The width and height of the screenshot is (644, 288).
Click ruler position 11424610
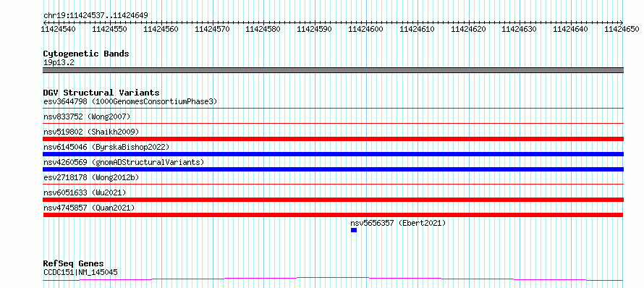pos(418,29)
